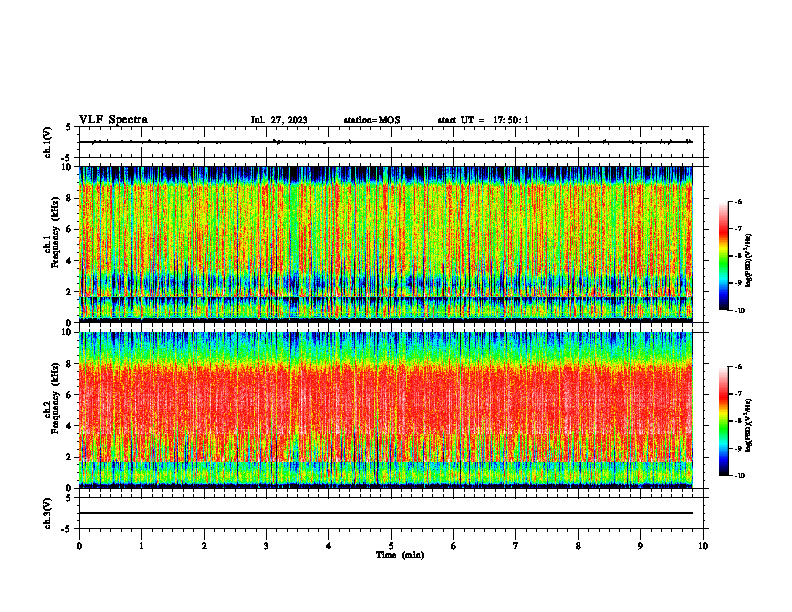Click the ch.1(V) waveform axis label
This screenshot has height=612, width=792.
[x=47, y=142]
